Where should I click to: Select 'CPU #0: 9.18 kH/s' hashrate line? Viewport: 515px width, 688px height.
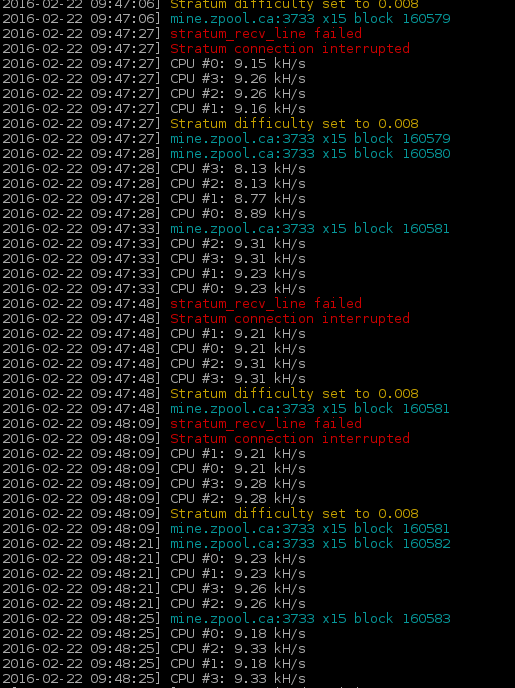[238, 634]
